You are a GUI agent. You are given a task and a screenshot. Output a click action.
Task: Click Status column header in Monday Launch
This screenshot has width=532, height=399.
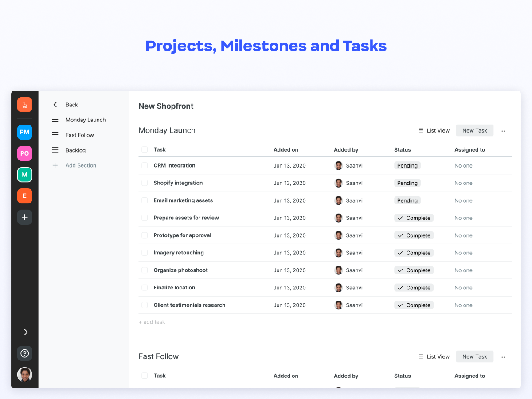403,150
